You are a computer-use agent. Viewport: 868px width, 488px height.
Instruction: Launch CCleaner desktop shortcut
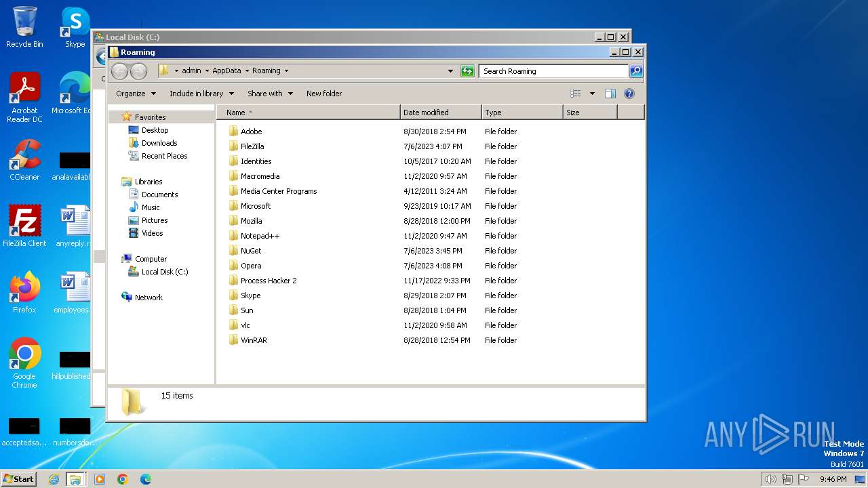(x=24, y=159)
